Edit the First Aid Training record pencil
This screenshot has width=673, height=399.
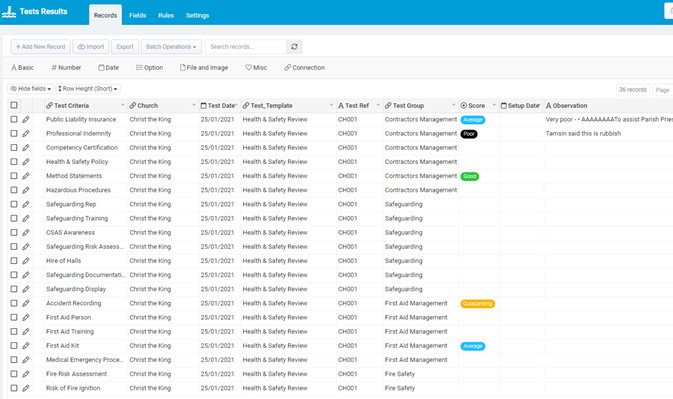(26, 332)
